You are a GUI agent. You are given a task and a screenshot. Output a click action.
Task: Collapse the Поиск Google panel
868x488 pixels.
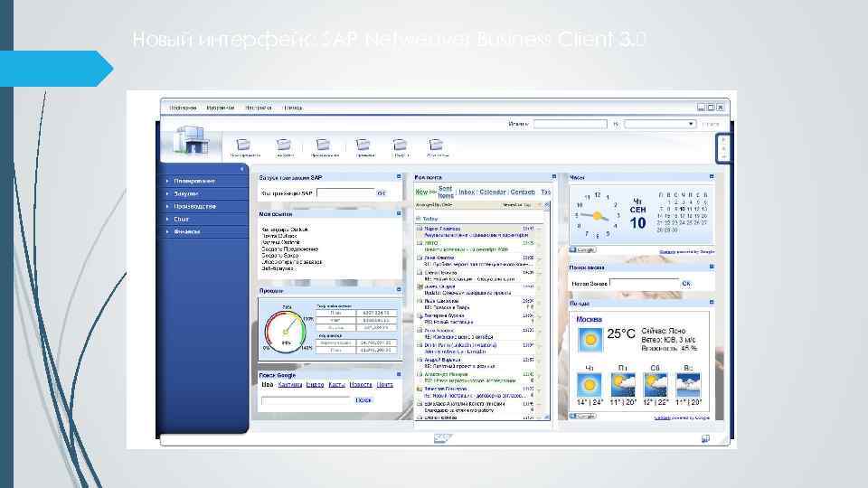(399, 374)
